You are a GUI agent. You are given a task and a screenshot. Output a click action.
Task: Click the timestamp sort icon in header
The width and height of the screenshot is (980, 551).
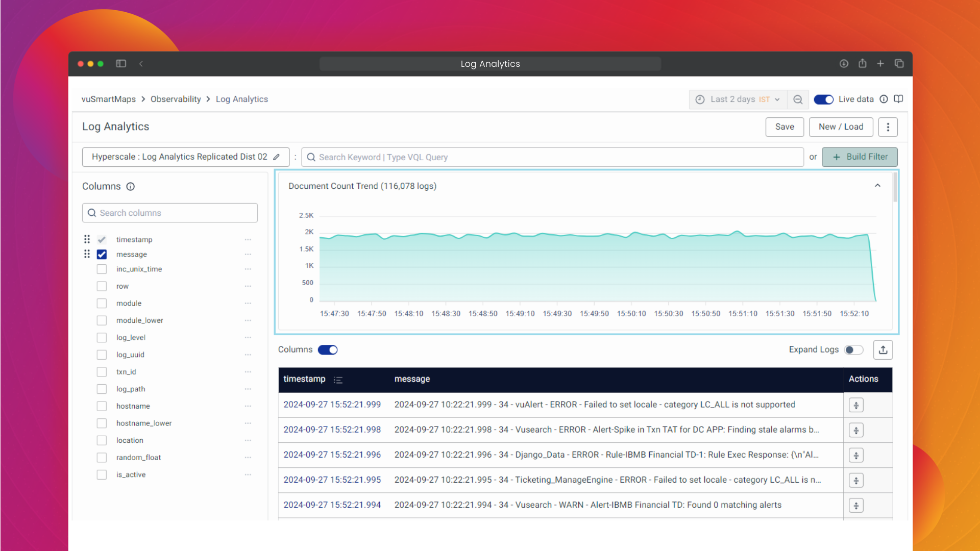[x=338, y=380]
